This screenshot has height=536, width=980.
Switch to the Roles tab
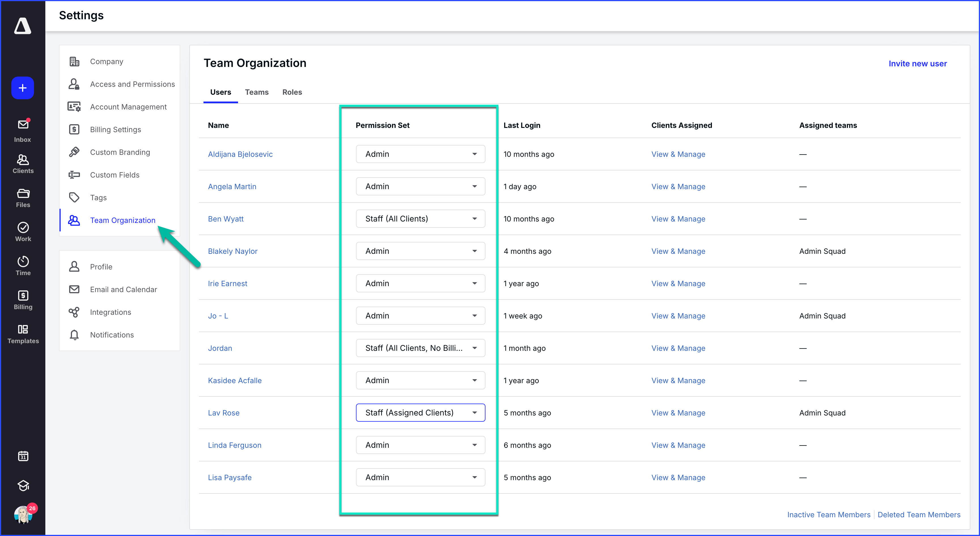pos(292,92)
